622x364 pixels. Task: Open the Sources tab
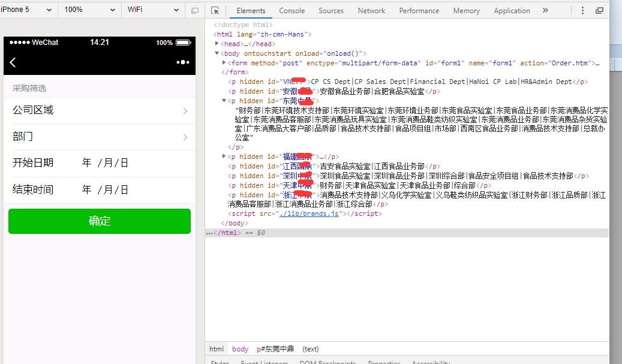(x=331, y=11)
